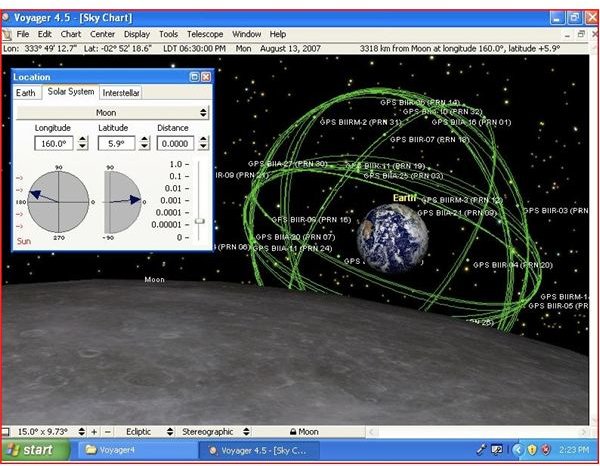
Task: Click Voyager 4.5 Sky Chart taskbar button
Action: (x=259, y=450)
